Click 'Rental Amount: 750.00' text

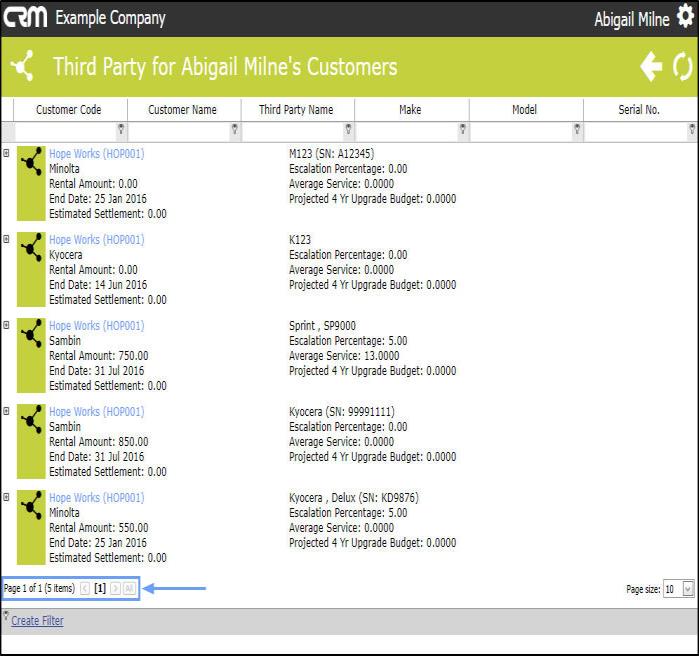tap(99, 356)
